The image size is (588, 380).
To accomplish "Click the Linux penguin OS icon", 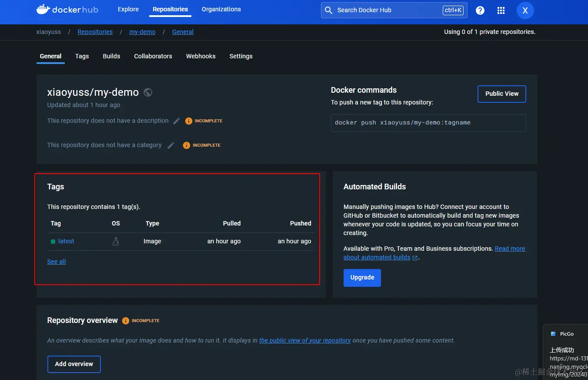I will pos(116,241).
